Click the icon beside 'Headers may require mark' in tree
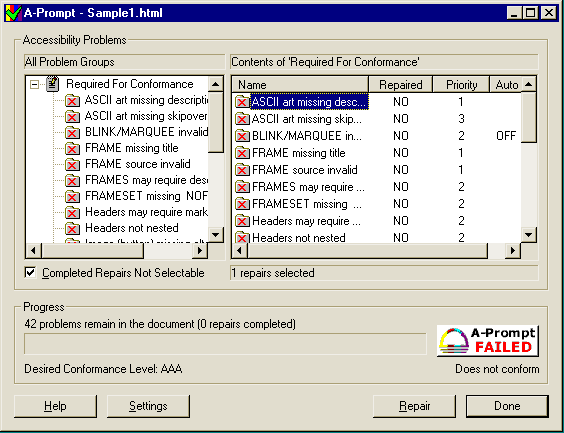 click(x=72, y=212)
